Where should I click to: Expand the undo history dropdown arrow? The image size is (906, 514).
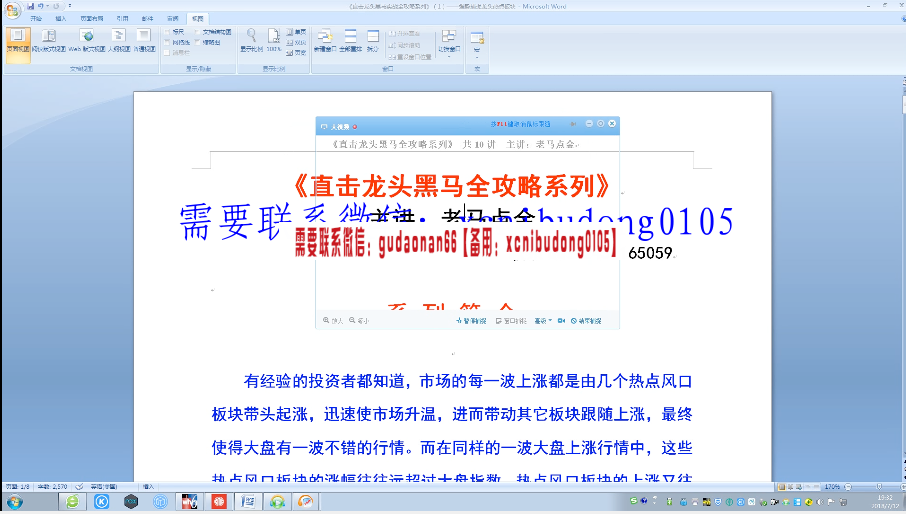pyautogui.click(x=47, y=6)
